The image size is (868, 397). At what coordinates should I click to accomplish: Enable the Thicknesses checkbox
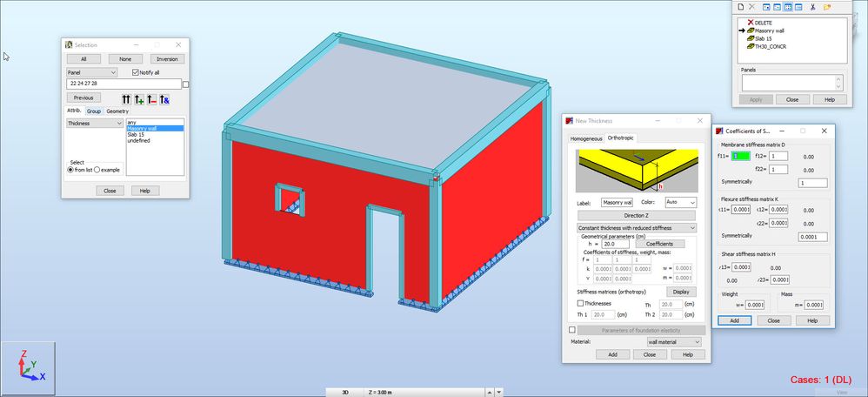(580, 303)
